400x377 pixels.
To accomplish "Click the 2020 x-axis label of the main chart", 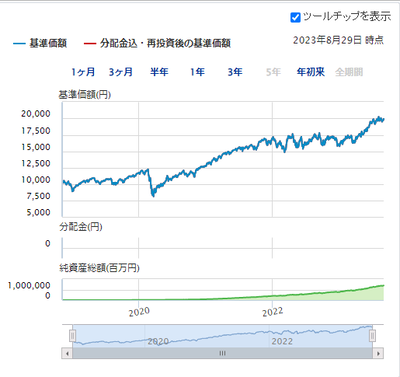I will coord(139,312).
